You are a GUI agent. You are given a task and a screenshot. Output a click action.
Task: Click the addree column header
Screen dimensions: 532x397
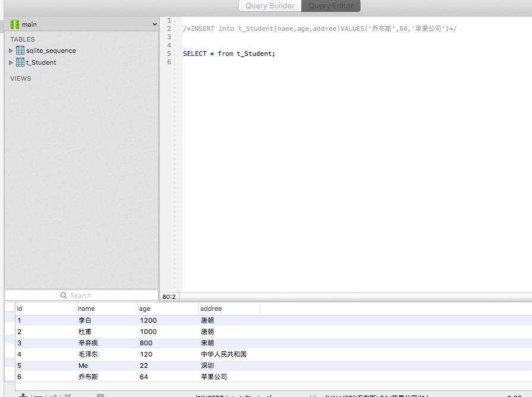pyautogui.click(x=211, y=308)
